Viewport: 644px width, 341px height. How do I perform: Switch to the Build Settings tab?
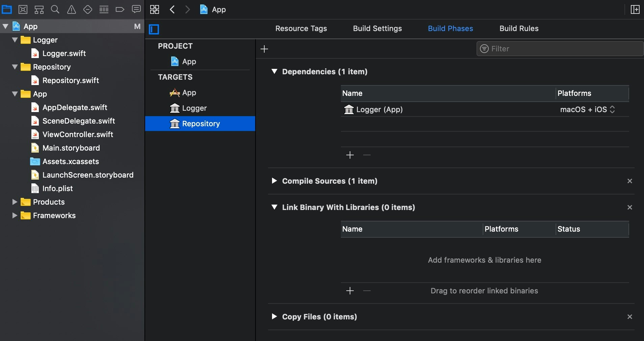377,29
